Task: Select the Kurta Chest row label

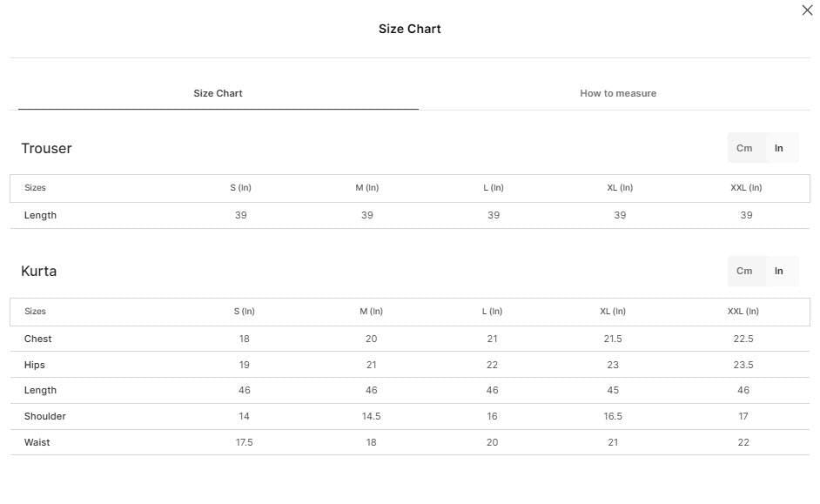Action: pos(37,339)
